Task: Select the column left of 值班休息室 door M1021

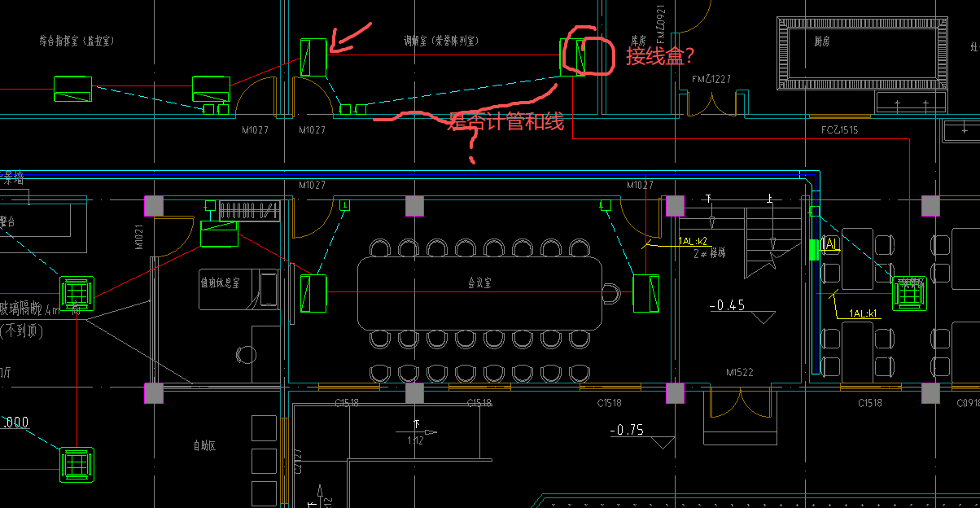Action: pos(154,206)
